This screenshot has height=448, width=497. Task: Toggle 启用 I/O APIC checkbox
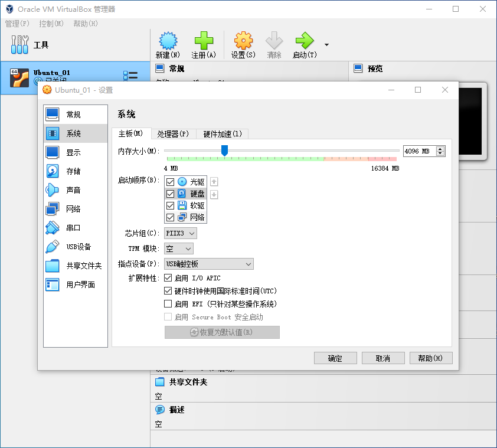168,278
